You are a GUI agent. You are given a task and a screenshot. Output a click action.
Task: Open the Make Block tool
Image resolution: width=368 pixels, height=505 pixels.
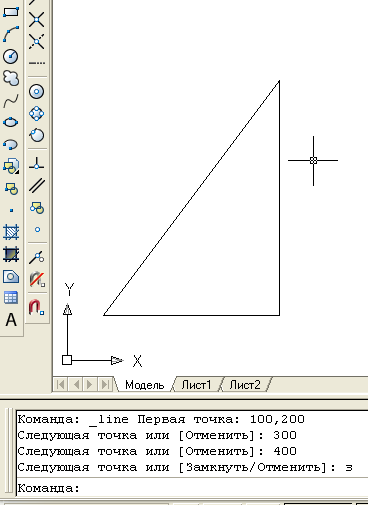point(11,188)
